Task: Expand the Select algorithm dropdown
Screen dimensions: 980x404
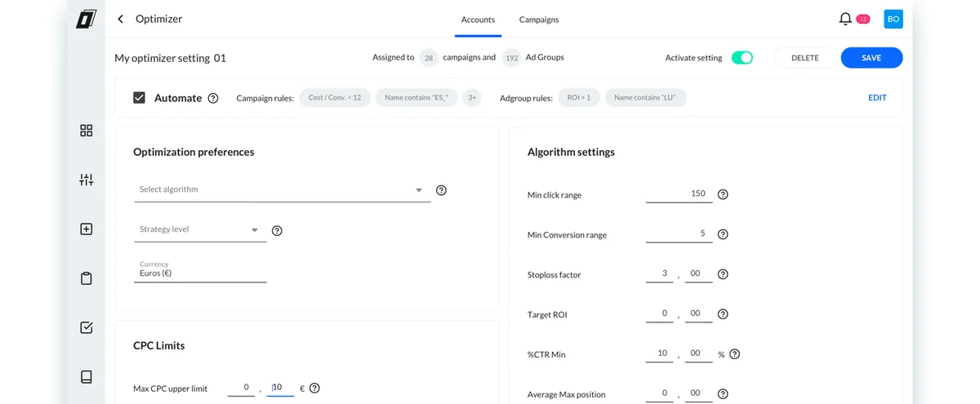Action: (282, 190)
